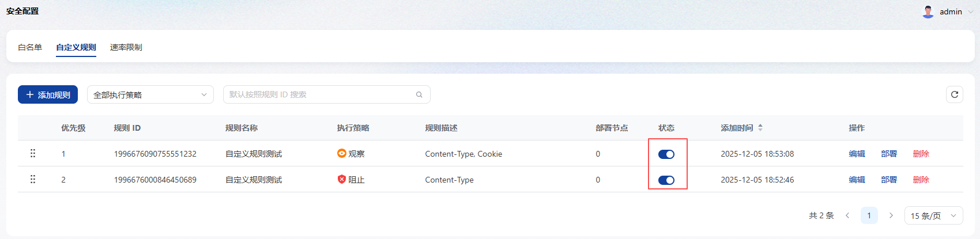Switch to the 白名单 tab
Viewport: 980px width, 239px height.
(30, 47)
